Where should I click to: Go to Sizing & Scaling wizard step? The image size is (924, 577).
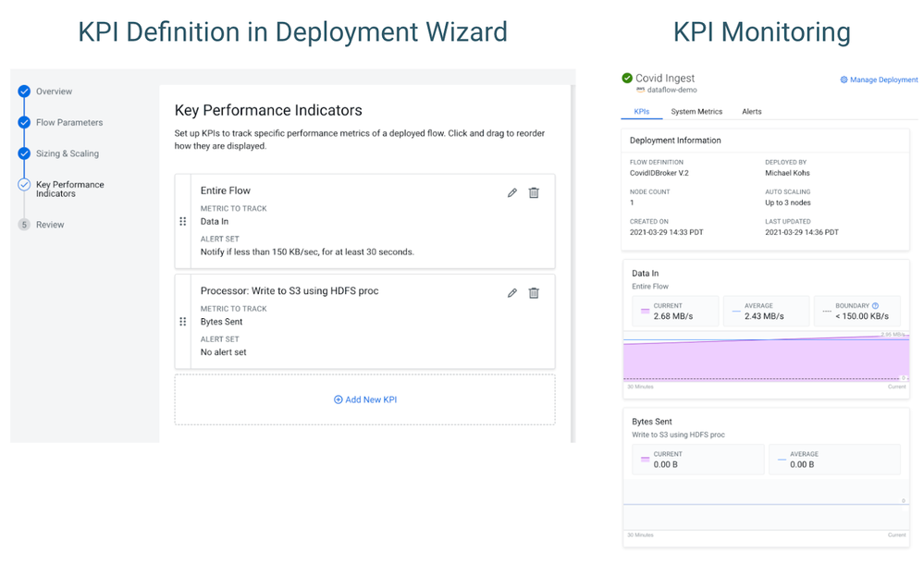[x=67, y=153]
